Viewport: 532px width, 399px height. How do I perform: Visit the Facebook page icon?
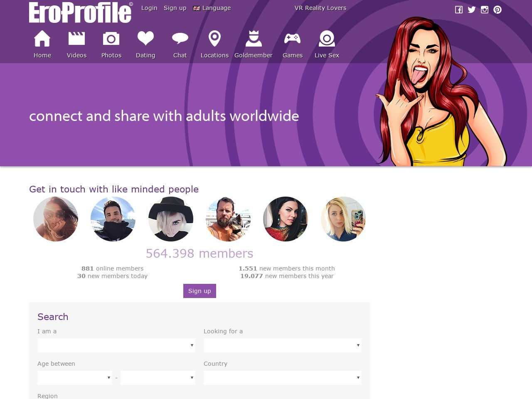pos(459,10)
